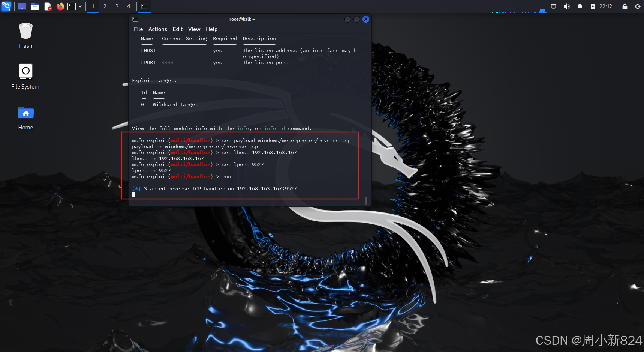Select the root@kali terminal taskbar button
The height and width of the screenshot is (352, 644).
144,6
